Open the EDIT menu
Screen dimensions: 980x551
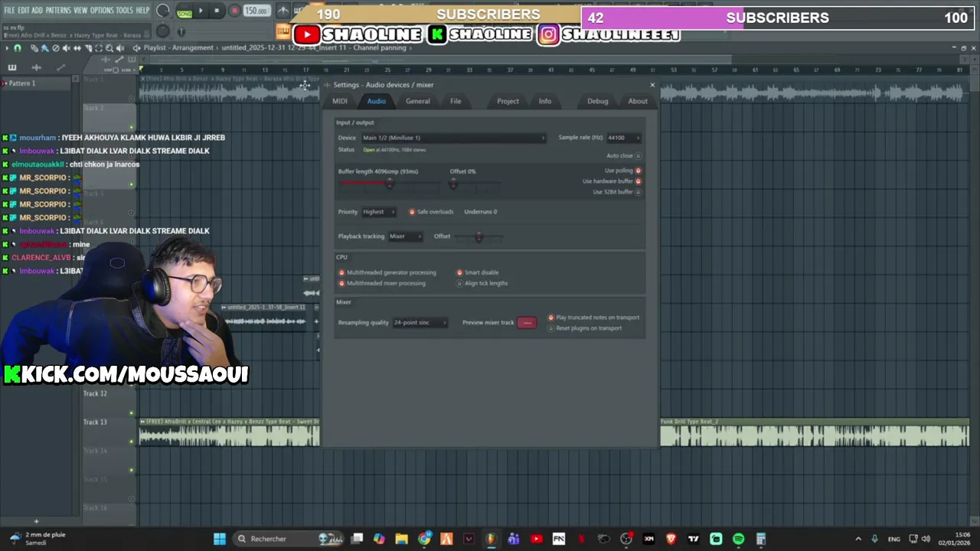click(x=24, y=11)
